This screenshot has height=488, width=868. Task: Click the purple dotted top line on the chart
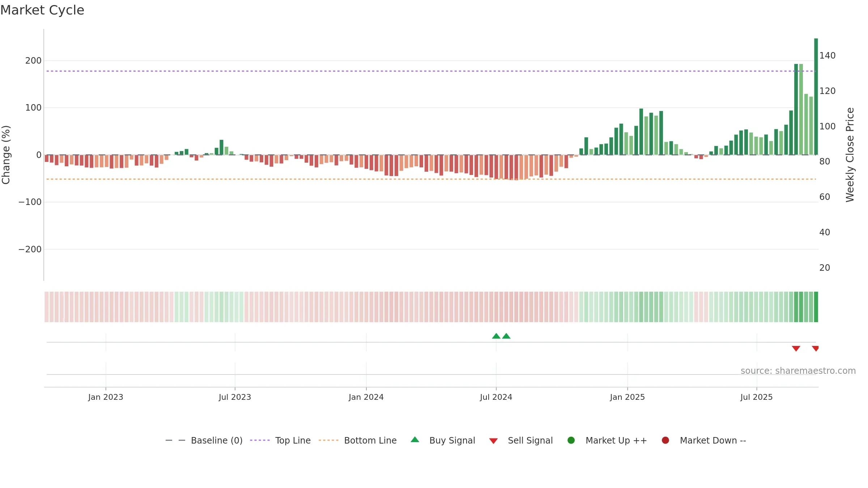point(431,71)
